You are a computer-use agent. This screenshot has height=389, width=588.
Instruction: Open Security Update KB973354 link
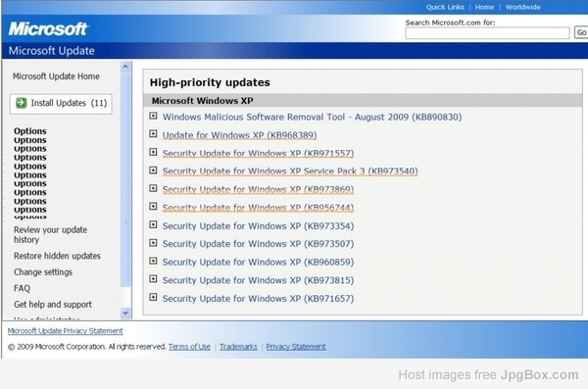(x=258, y=225)
